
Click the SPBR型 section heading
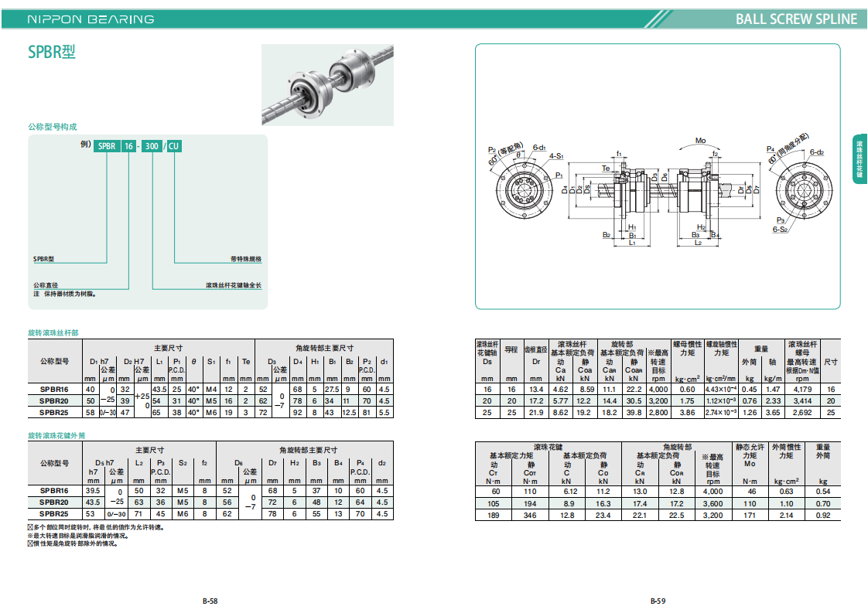tap(52, 52)
